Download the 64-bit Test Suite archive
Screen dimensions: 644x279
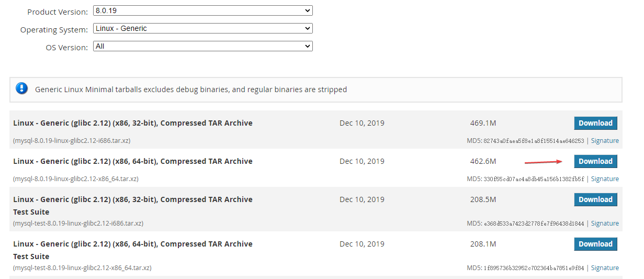[x=595, y=244]
